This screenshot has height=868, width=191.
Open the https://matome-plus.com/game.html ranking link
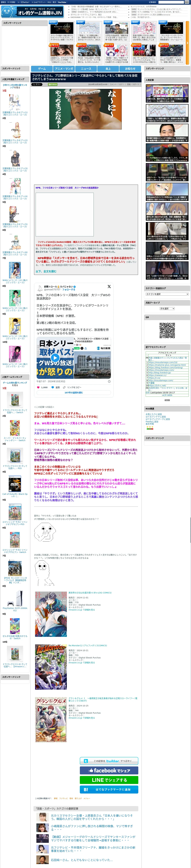pyautogui.click(x=167, y=365)
